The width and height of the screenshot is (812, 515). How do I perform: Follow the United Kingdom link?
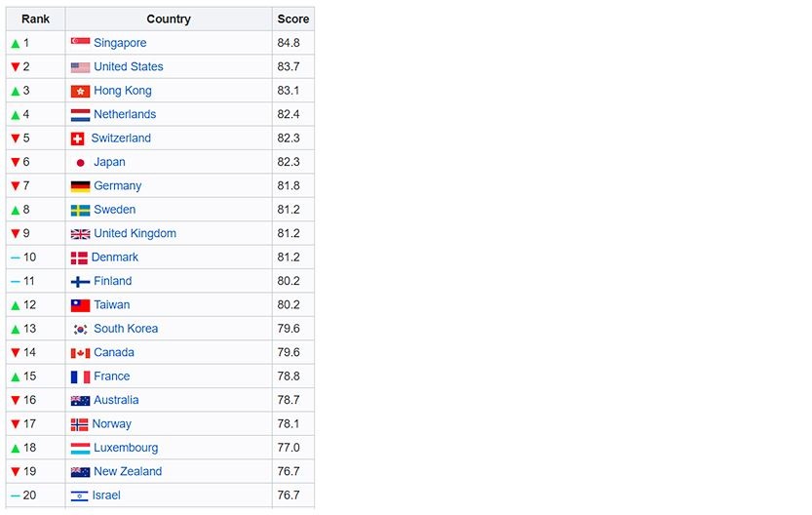point(135,233)
